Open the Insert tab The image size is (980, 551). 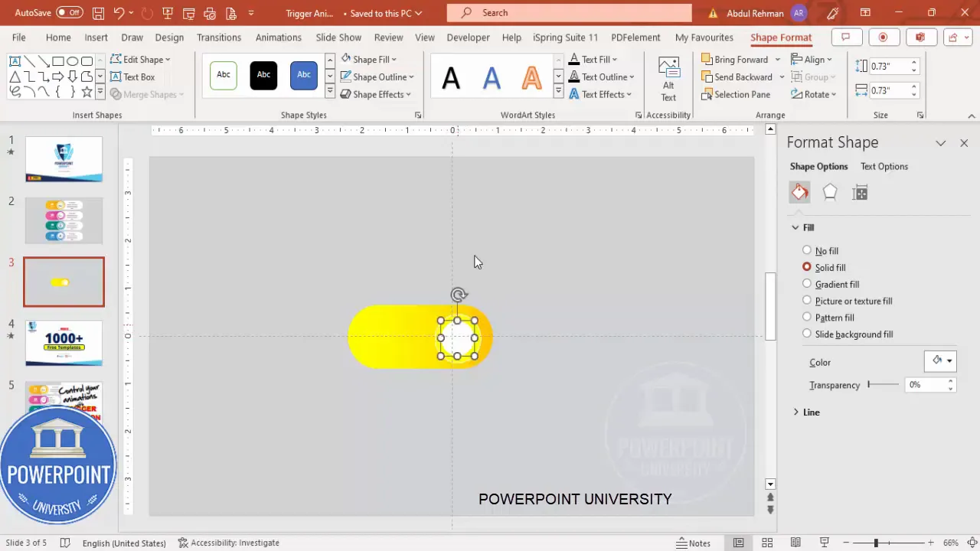click(96, 37)
